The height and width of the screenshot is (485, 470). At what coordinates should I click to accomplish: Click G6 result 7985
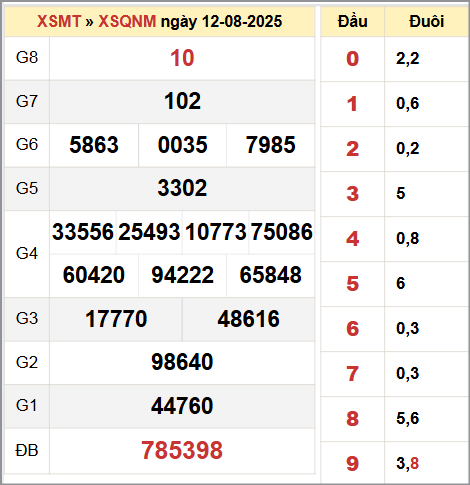point(271,145)
